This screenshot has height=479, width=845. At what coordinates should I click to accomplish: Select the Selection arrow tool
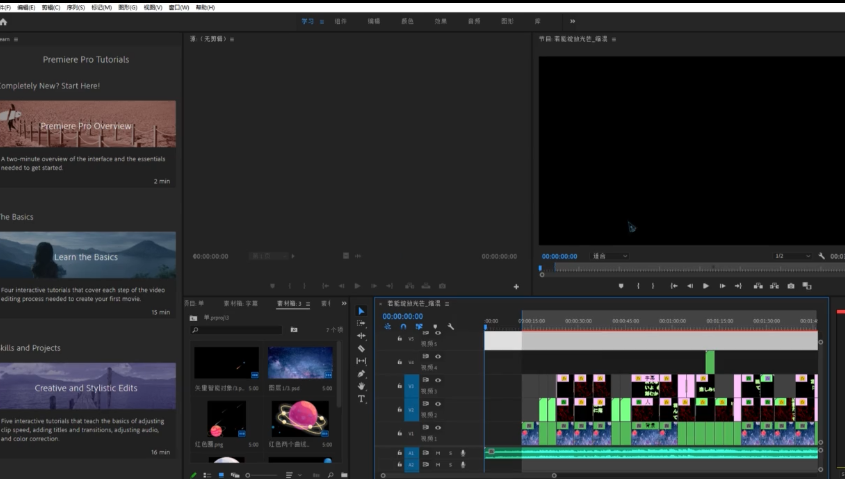361,311
